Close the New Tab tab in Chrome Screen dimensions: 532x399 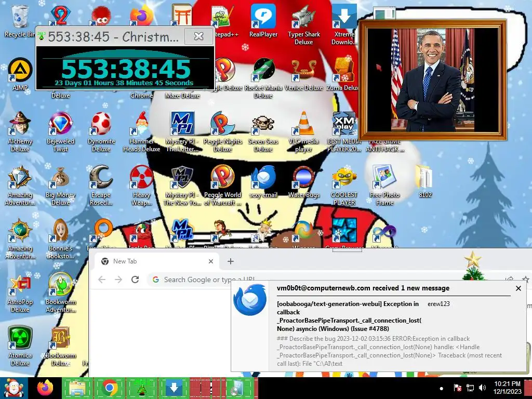click(x=211, y=261)
